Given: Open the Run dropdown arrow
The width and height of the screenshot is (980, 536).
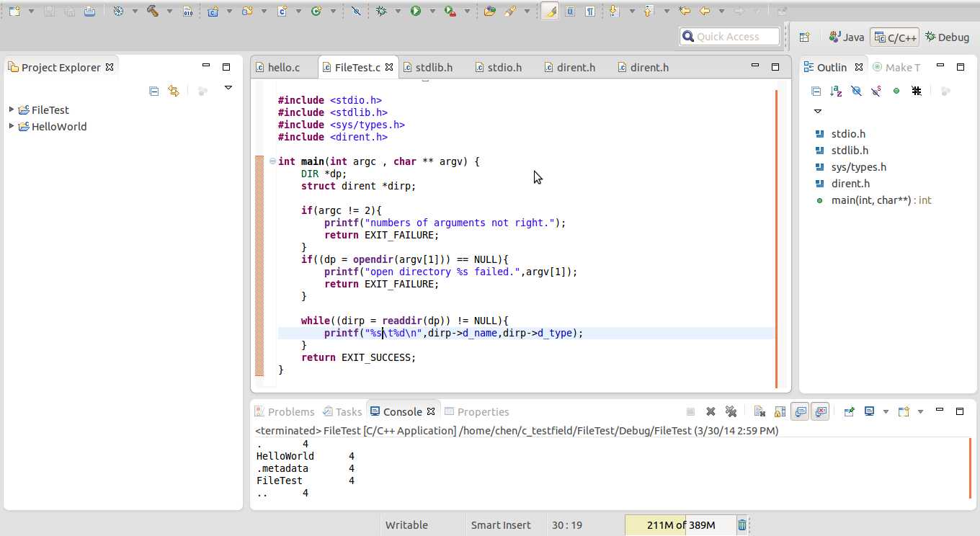Looking at the screenshot, I should click(432, 11).
